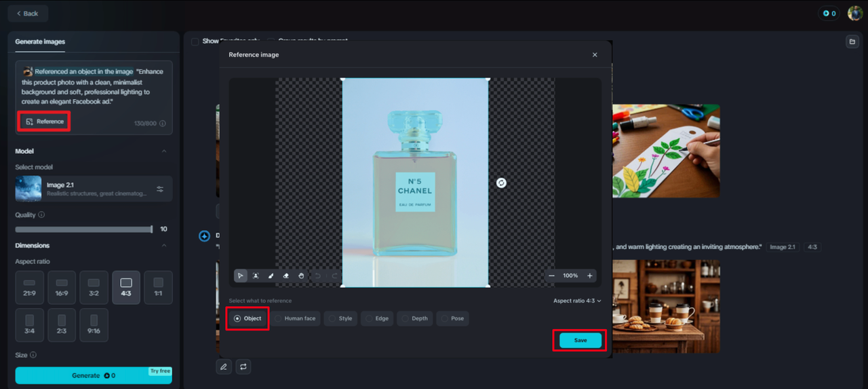Select the 2:3 aspect ratio
The image size is (868, 389).
click(x=62, y=325)
